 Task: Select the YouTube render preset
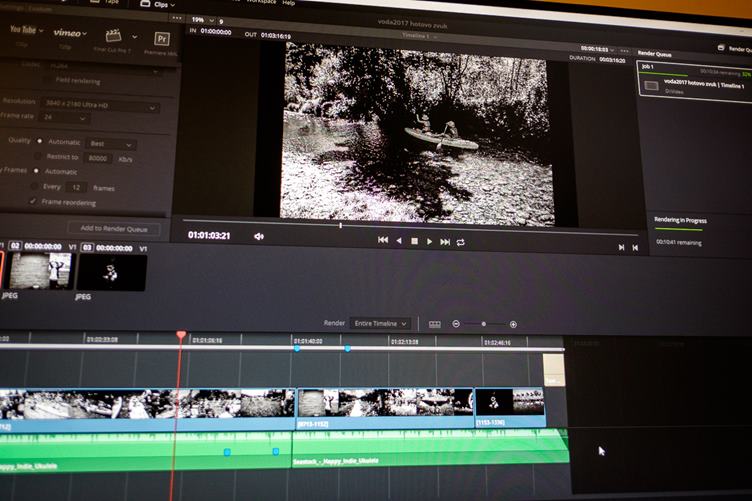tap(23, 30)
